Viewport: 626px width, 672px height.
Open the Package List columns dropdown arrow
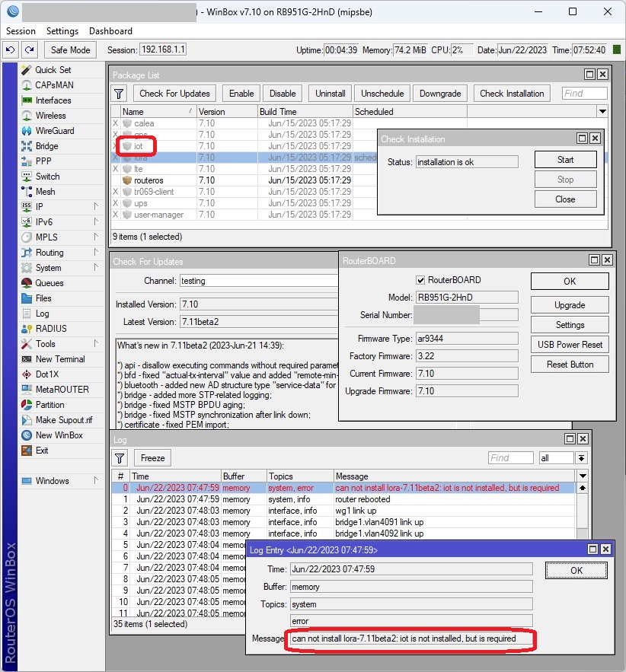pos(602,111)
